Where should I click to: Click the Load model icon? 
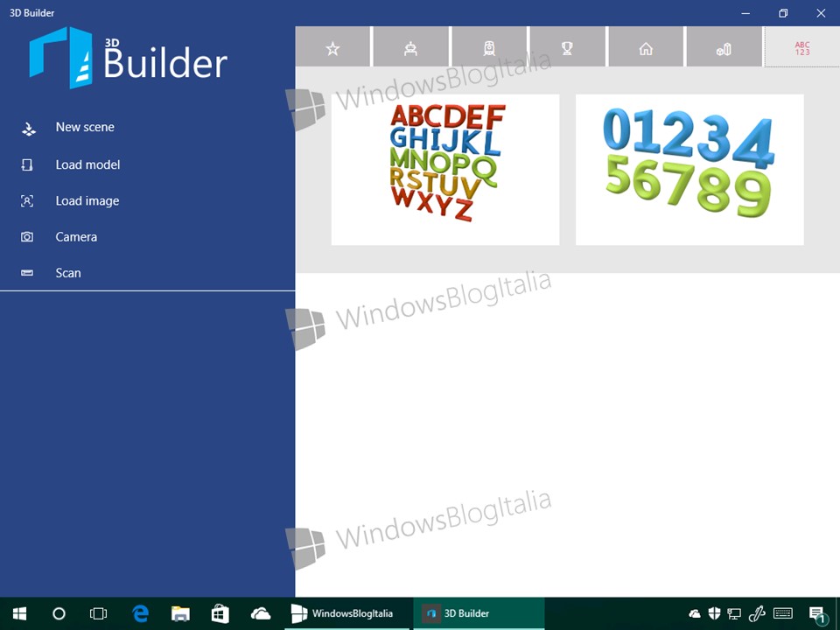[x=27, y=164]
